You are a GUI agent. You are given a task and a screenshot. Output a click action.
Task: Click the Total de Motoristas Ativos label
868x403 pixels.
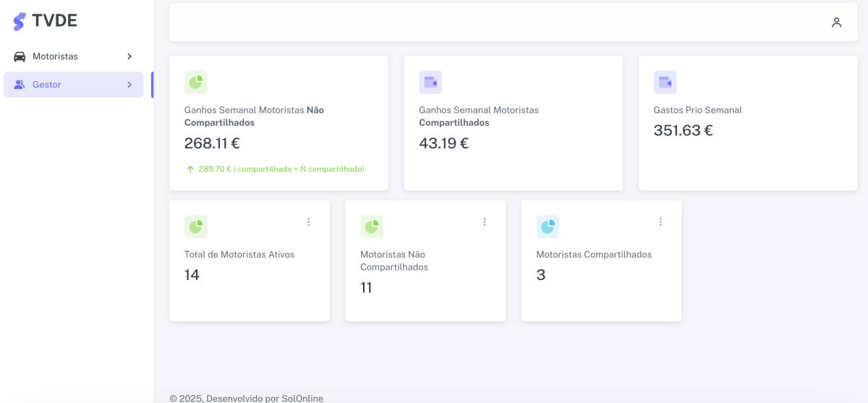click(239, 255)
